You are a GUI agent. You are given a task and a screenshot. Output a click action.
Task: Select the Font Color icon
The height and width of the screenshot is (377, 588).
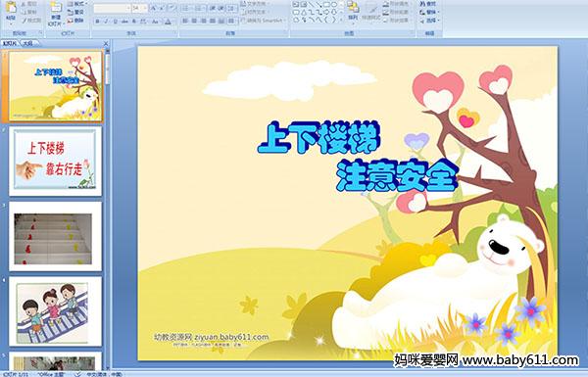168,22
